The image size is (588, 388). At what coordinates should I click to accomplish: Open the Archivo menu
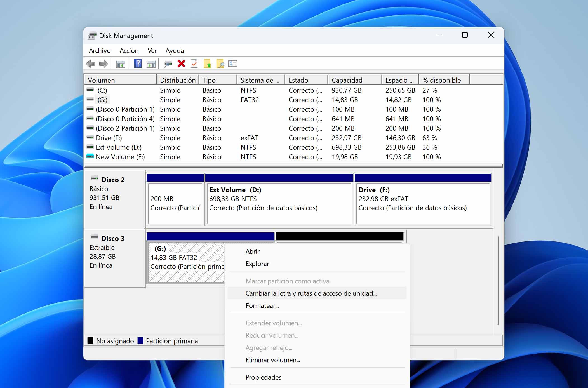click(x=100, y=51)
